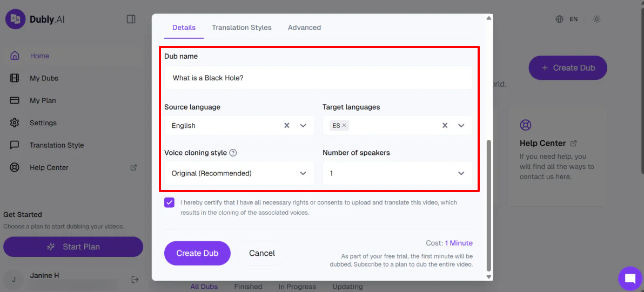The width and height of the screenshot is (644, 292).
Task: Toggle light theme with the sun icon
Action: [x=597, y=19]
